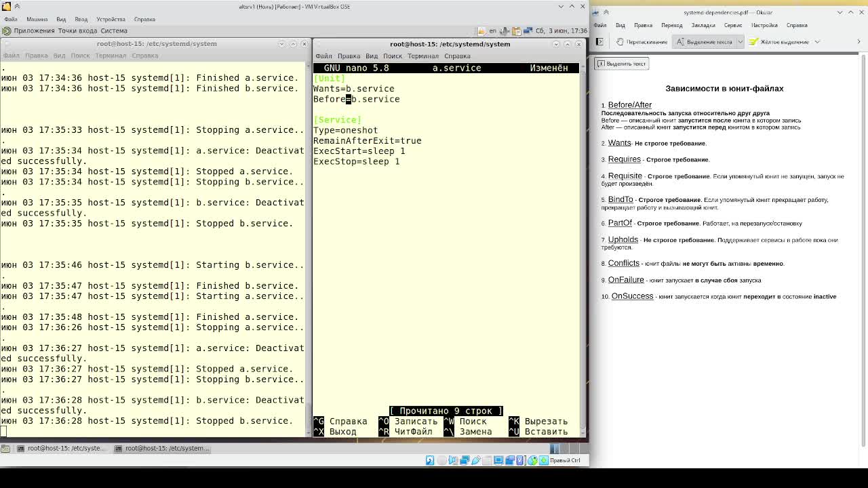Viewport: 868px width, 488px height.
Task: Select the Перетаскивание browse tool in Okular
Action: click(642, 41)
